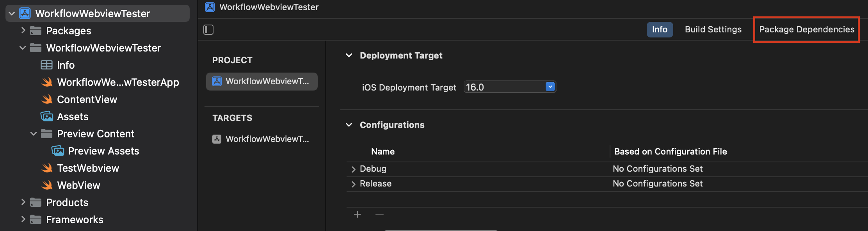Click Based on Configuration File column header

click(x=671, y=151)
